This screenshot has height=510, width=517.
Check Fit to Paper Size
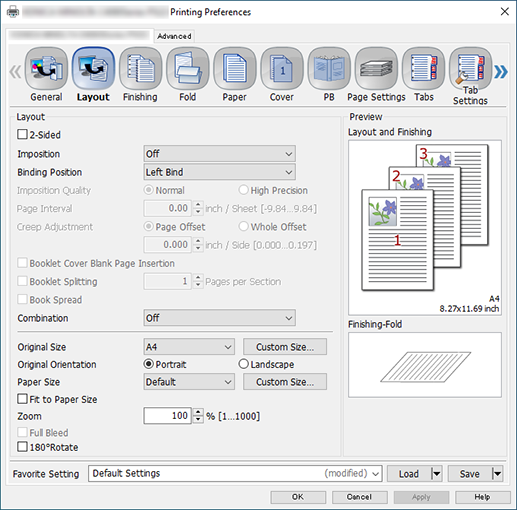(x=22, y=399)
